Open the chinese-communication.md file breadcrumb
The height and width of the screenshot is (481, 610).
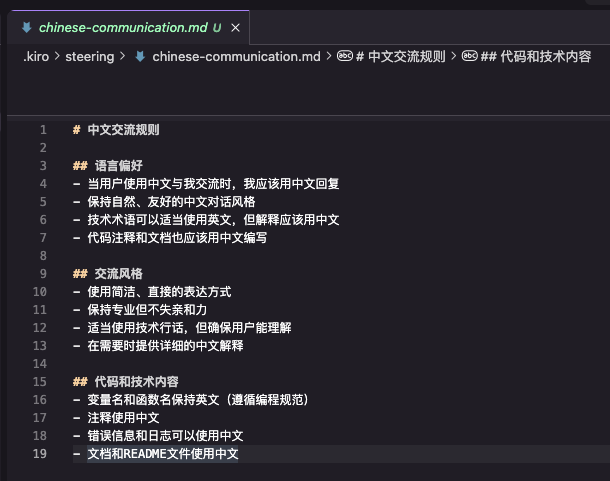click(236, 57)
